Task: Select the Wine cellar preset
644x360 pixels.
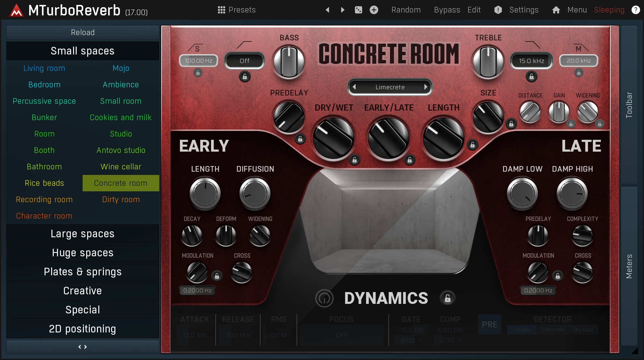Action: pos(121,167)
